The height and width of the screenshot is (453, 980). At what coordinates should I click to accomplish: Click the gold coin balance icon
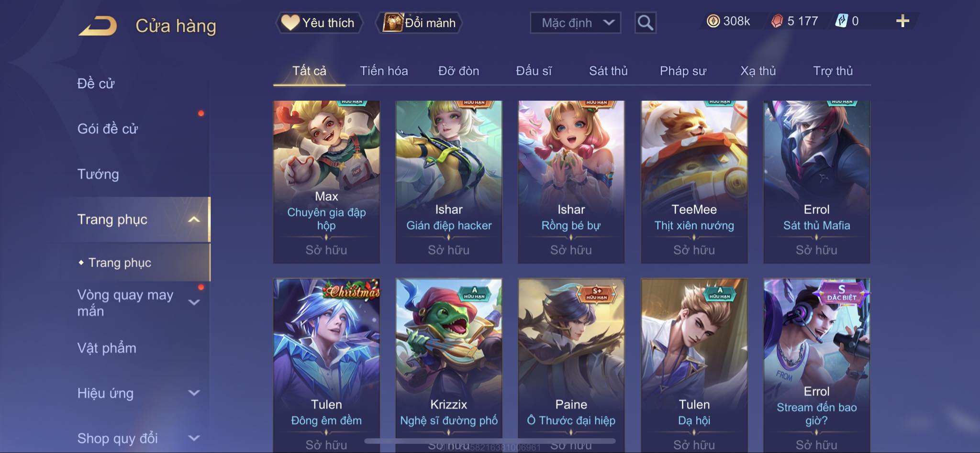point(713,21)
